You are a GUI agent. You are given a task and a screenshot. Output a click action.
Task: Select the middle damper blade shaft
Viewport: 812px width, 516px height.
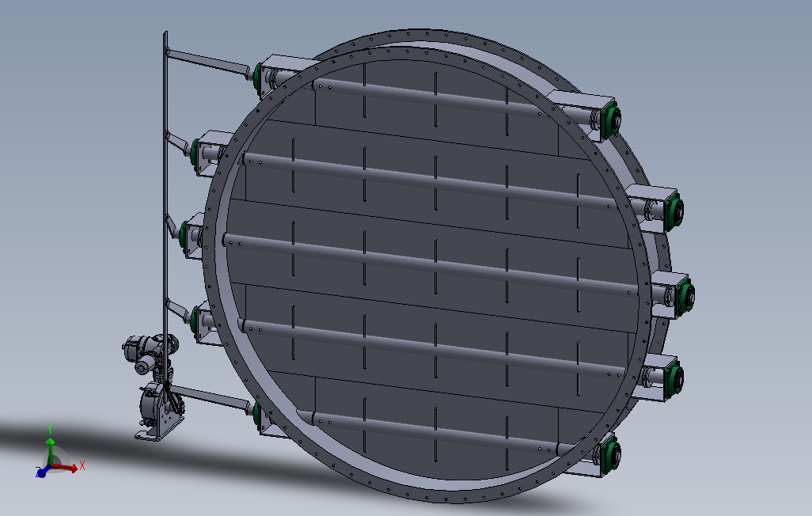click(431, 265)
